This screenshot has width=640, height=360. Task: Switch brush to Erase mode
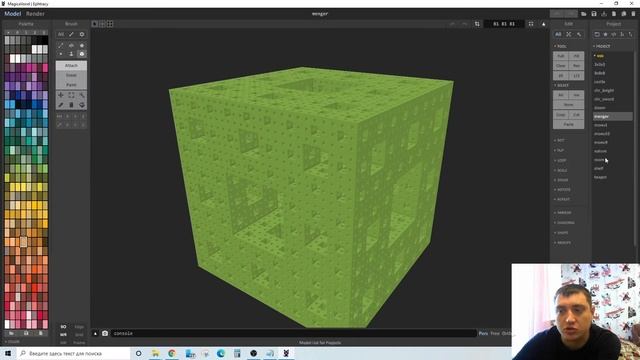tap(71, 75)
